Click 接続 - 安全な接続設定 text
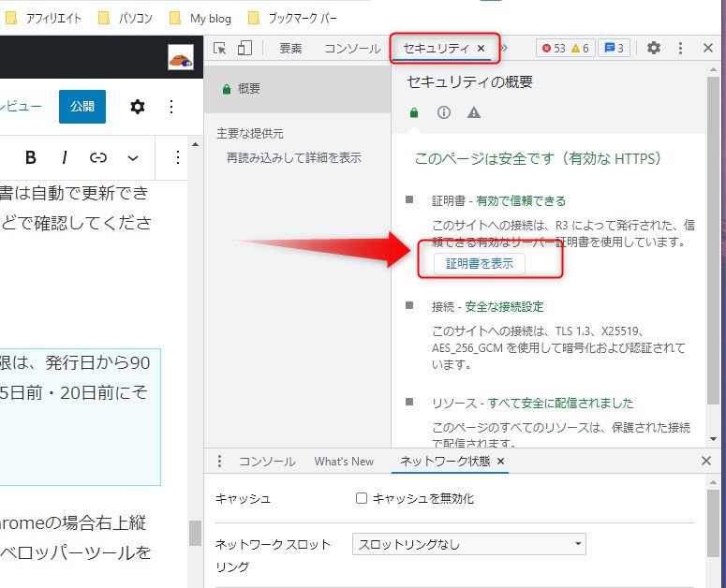The width and height of the screenshot is (726, 588). coord(487,307)
